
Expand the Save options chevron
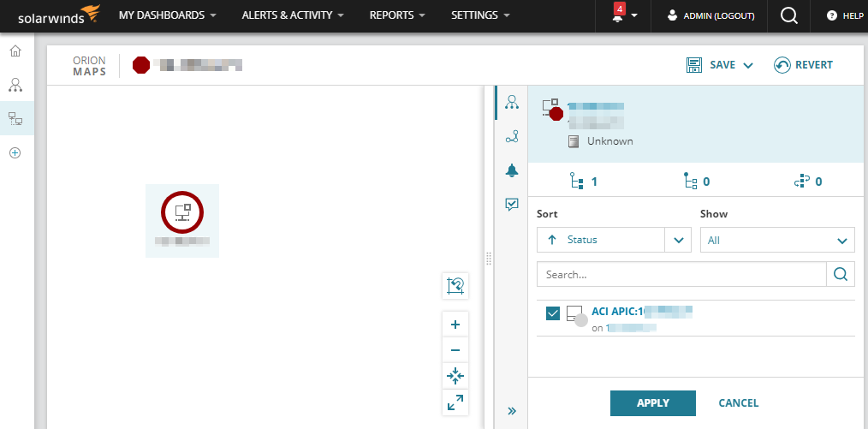click(748, 65)
